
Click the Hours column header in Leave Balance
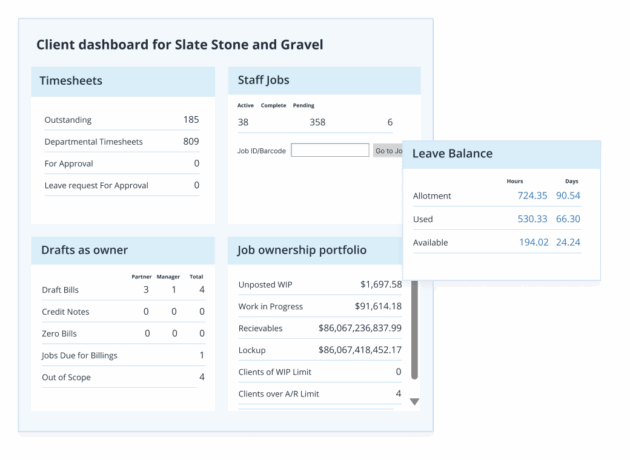515,181
